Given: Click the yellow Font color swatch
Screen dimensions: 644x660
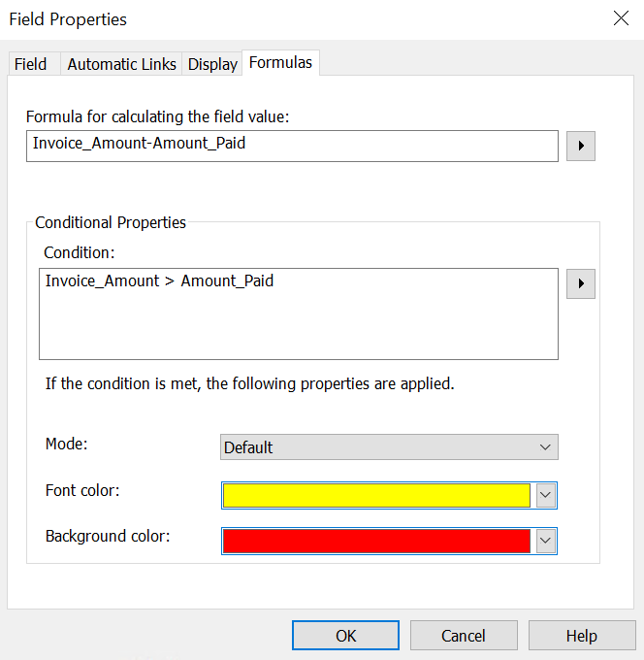Looking at the screenshot, I should (x=376, y=495).
